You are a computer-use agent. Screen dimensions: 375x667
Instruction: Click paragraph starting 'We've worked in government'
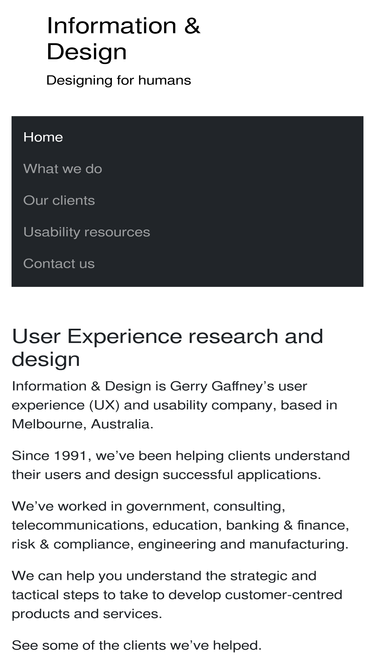tap(180, 525)
